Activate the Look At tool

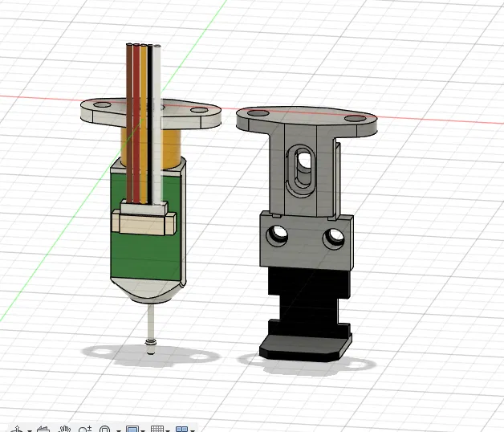(x=43, y=429)
